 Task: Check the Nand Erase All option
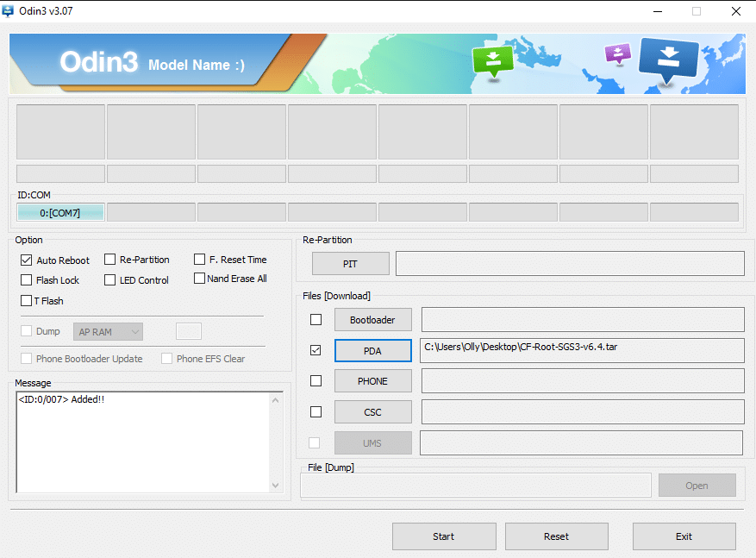[x=199, y=279]
